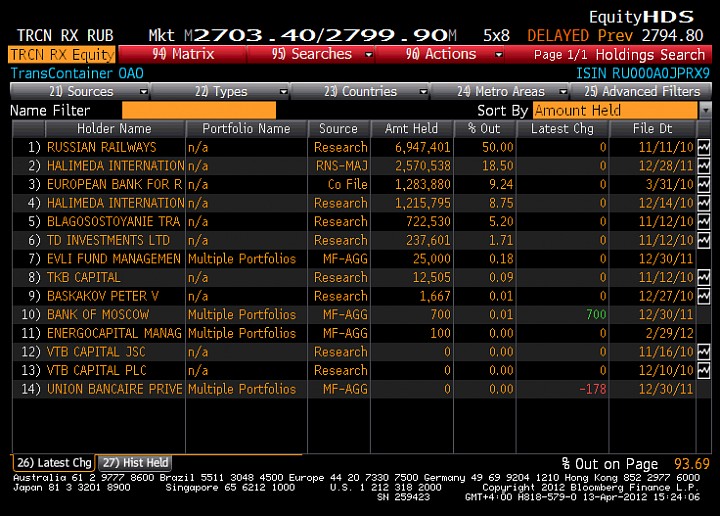
Task: Expand the 21) Sources dropdown
Action: coord(144,92)
